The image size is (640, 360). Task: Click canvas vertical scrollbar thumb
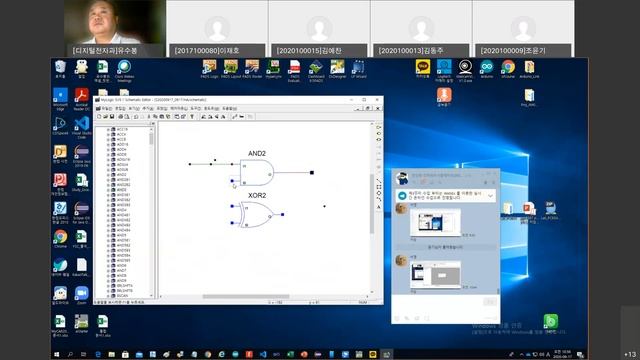(x=372, y=203)
